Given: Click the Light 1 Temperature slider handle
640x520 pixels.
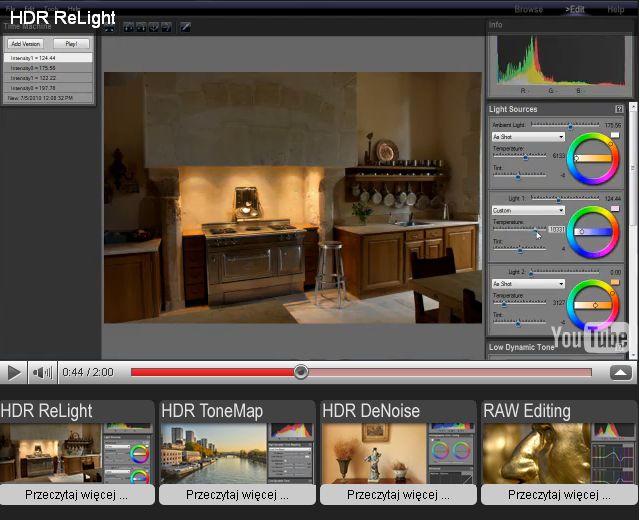Looking at the screenshot, I should pos(536,231).
